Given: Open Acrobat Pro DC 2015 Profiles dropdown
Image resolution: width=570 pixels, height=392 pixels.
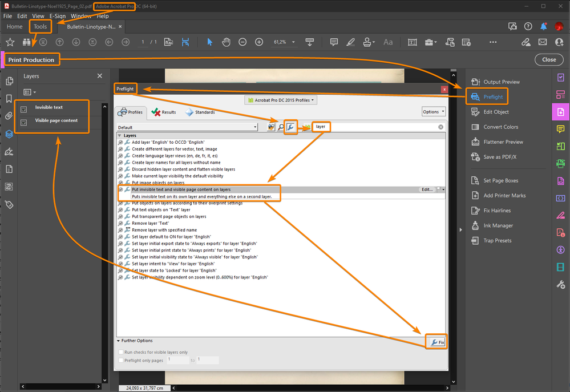Looking at the screenshot, I should 281,100.
